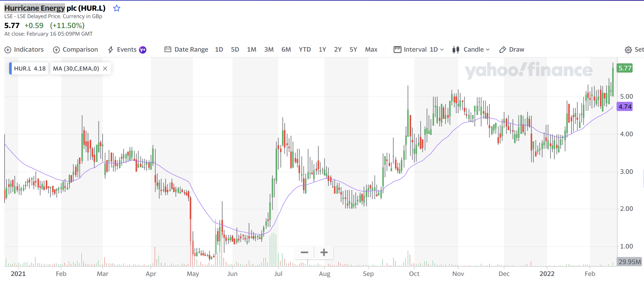Click the (+11.50%) percent change value
Viewport: 644px width, 305px height.
(67, 26)
